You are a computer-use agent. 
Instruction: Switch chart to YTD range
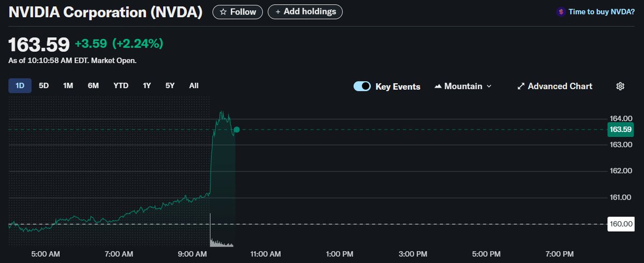[121, 86]
